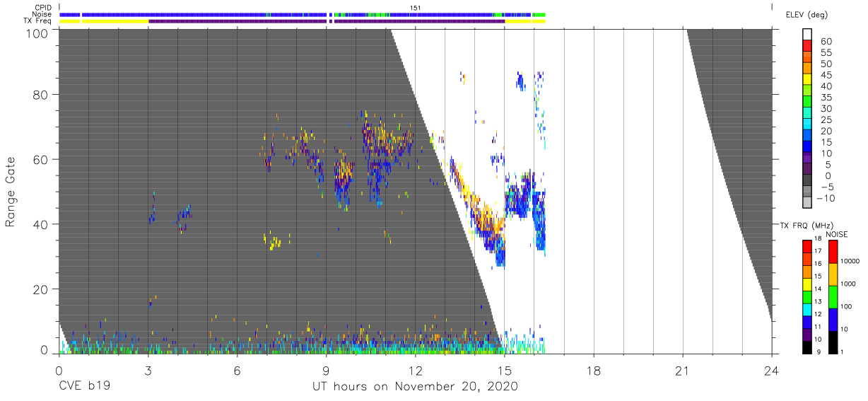This screenshot has width=868, height=401.
Task: Click the purple TX Freq strip near hour 6
Action: pos(238,21)
